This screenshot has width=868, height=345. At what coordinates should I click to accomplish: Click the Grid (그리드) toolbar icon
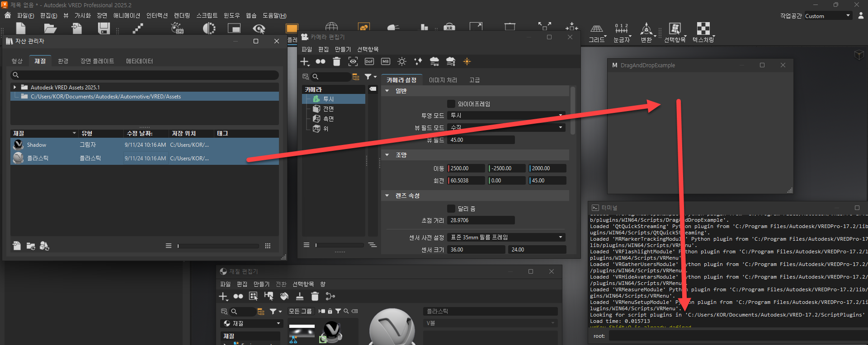point(597,33)
